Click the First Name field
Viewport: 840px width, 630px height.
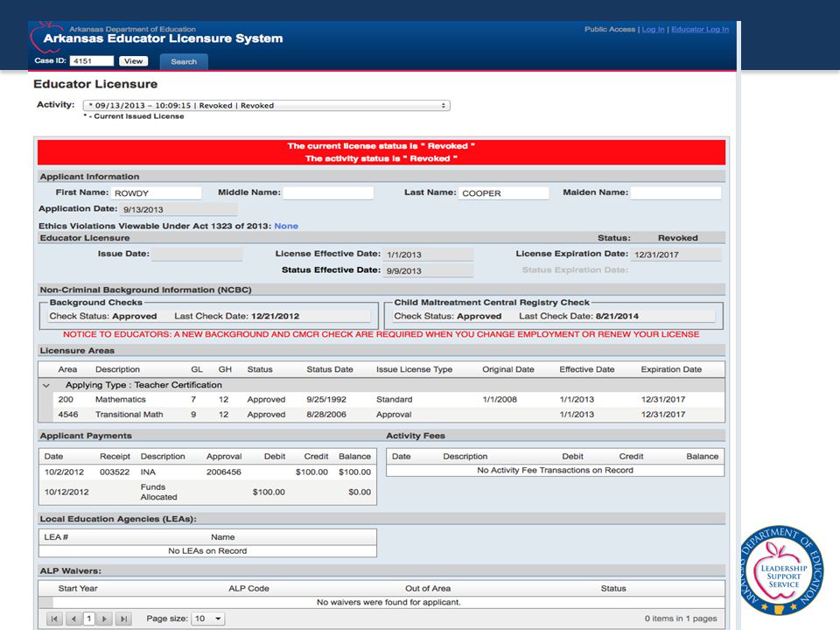[156, 193]
